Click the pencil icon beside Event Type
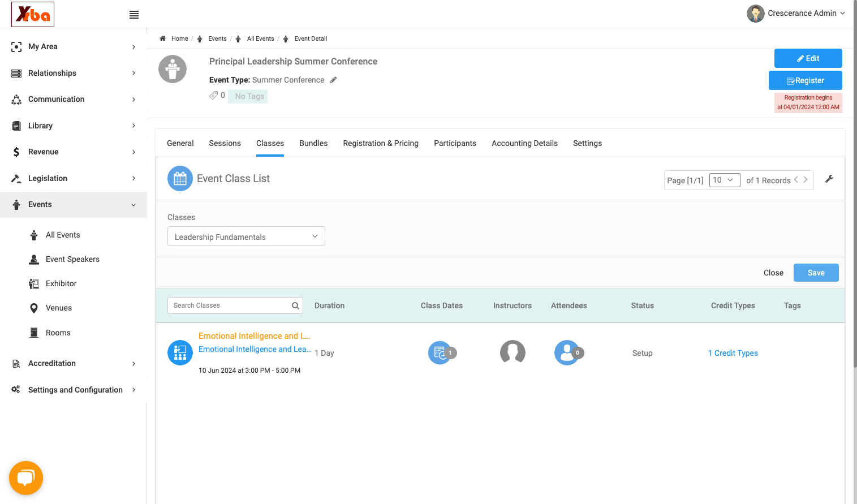This screenshot has height=504, width=857. click(334, 80)
